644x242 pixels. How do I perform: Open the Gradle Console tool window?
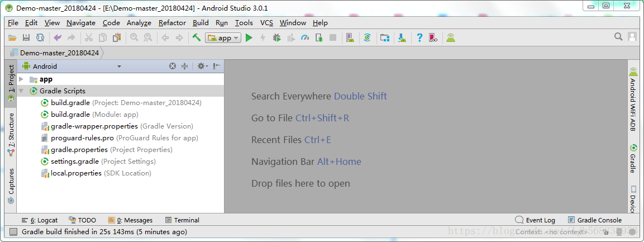(x=595, y=220)
